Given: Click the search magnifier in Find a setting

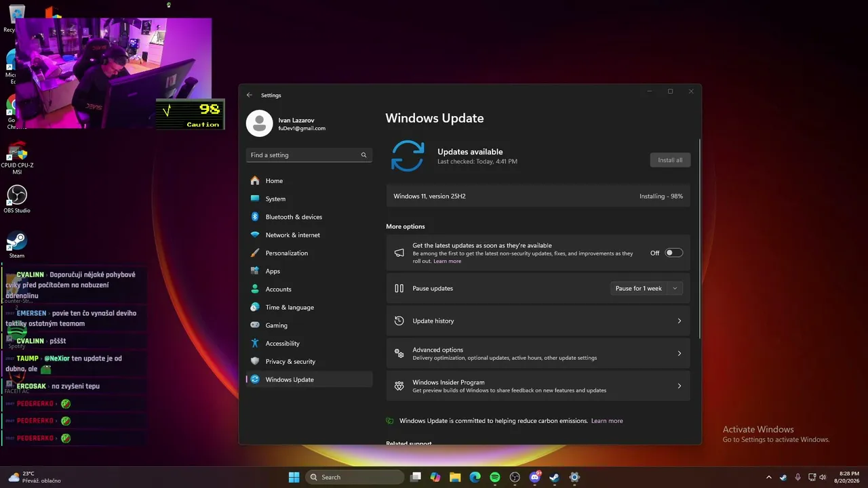Looking at the screenshot, I should click(363, 155).
